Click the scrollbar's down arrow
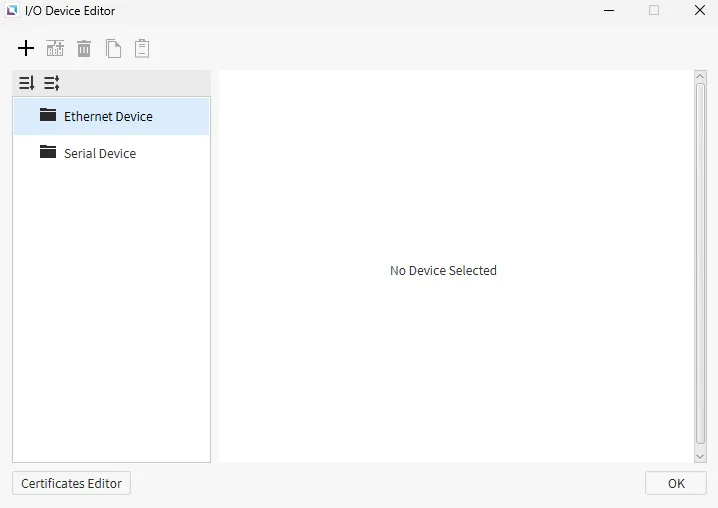 (x=700, y=456)
